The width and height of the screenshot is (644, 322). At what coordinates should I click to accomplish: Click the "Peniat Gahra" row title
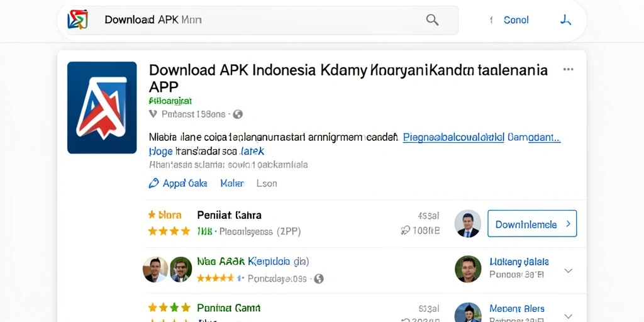coord(229,215)
